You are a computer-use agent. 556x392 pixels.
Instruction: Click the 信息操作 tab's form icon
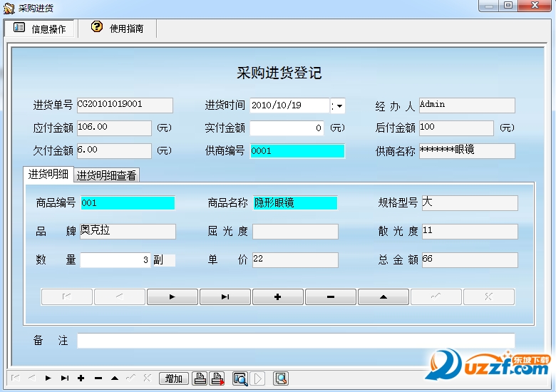pyautogui.click(x=19, y=27)
